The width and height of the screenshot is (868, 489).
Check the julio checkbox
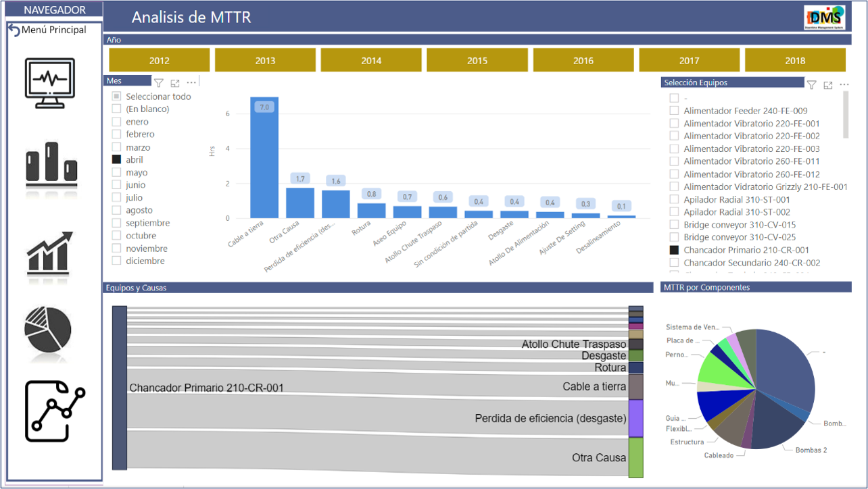tap(117, 198)
